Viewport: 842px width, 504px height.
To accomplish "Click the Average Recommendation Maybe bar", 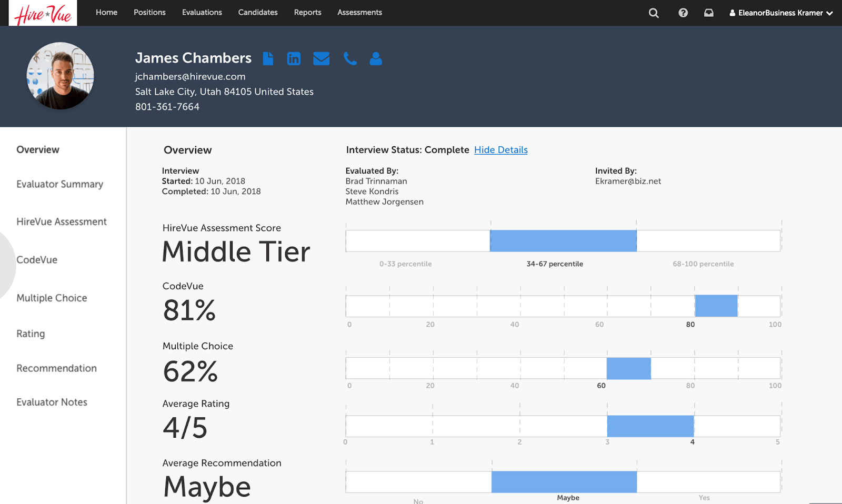I will (x=563, y=482).
